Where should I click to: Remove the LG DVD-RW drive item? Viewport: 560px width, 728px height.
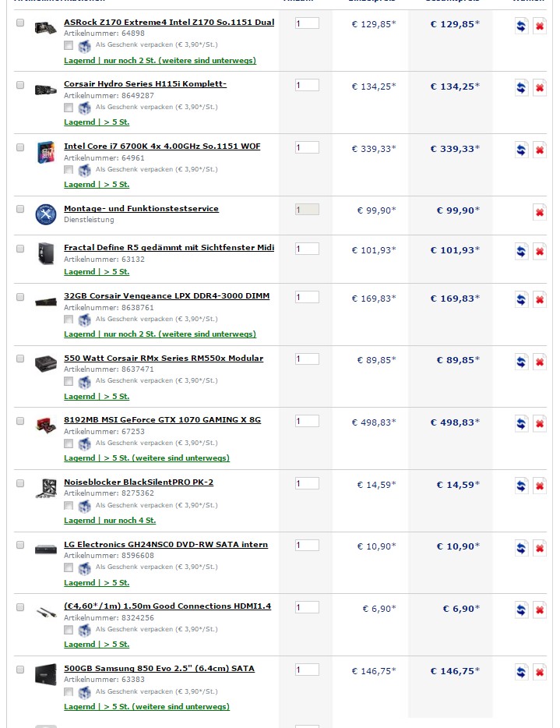point(540,548)
